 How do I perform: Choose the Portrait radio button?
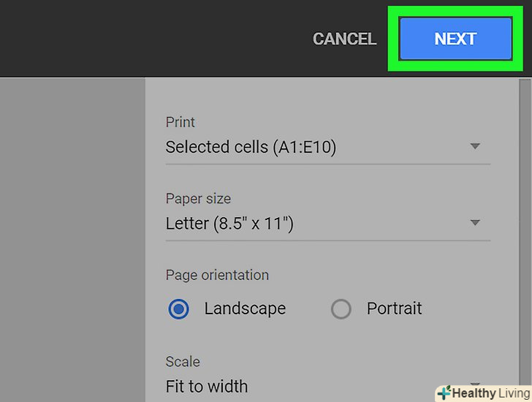point(341,309)
